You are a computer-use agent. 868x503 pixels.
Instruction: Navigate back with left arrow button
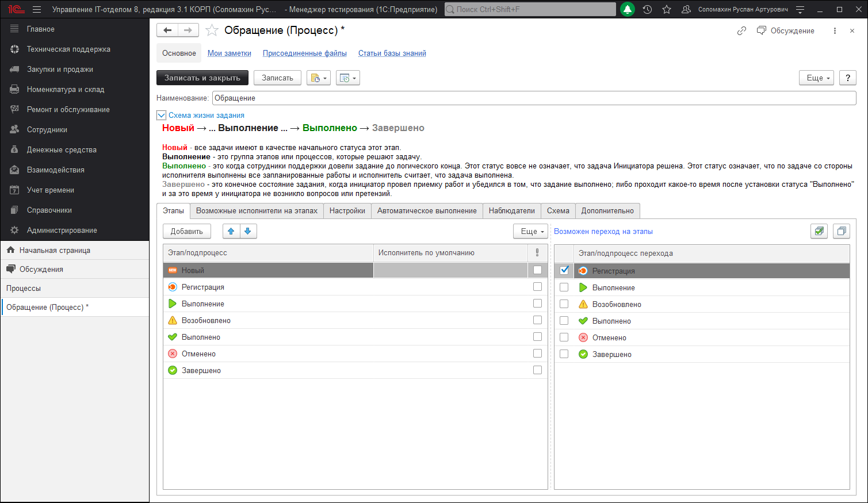pyautogui.click(x=167, y=30)
